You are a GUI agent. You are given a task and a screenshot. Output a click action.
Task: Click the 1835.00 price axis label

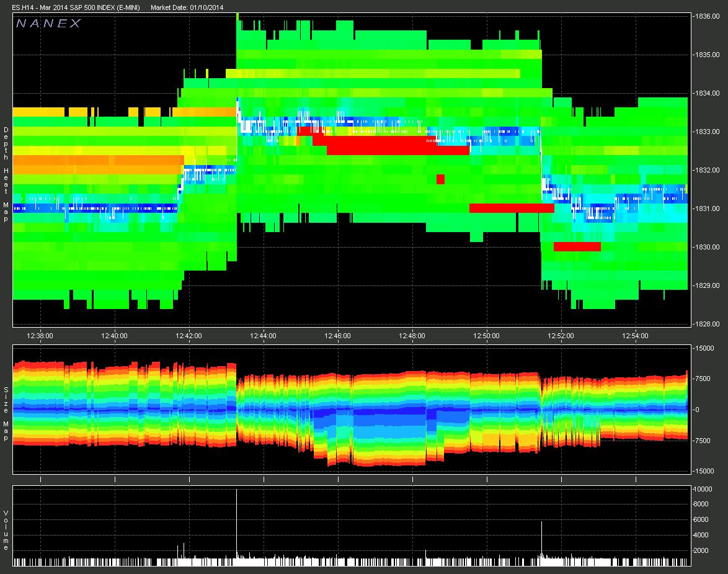pos(707,55)
